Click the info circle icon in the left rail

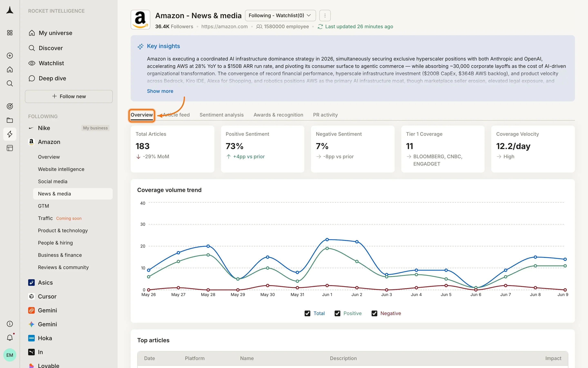point(10,324)
